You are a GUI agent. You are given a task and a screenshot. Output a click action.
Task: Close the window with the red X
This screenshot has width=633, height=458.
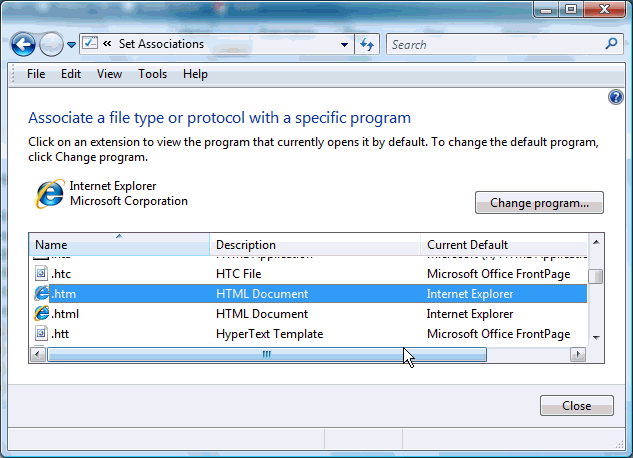coord(604,9)
